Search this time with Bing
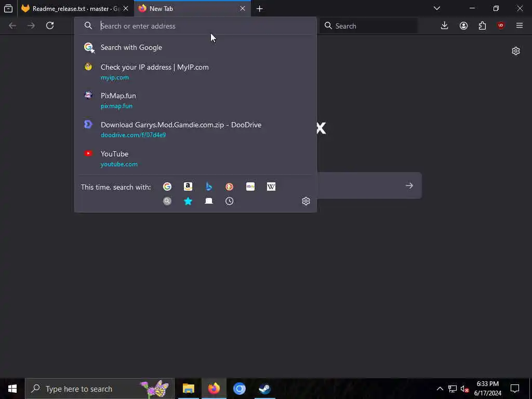 pyautogui.click(x=209, y=187)
